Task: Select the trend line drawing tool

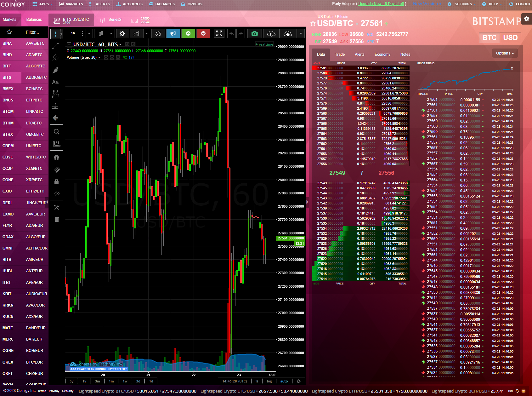Action: click(55, 46)
